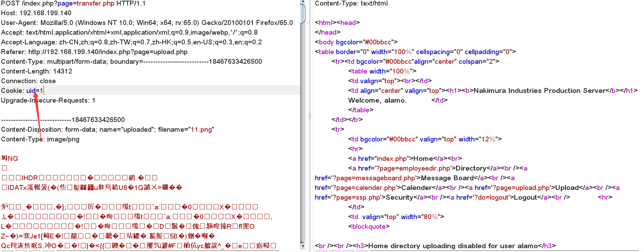Click the <blockquote> tag line
The image size is (644, 252).
[369, 227]
